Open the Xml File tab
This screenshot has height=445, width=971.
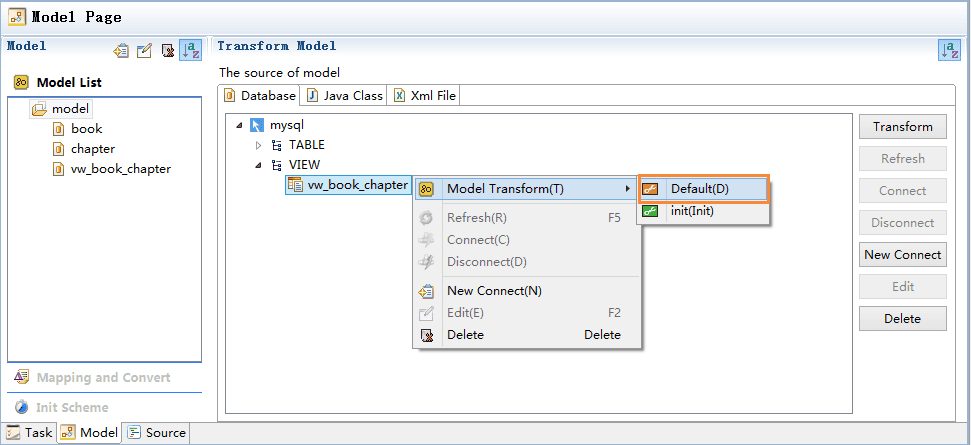click(x=425, y=95)
